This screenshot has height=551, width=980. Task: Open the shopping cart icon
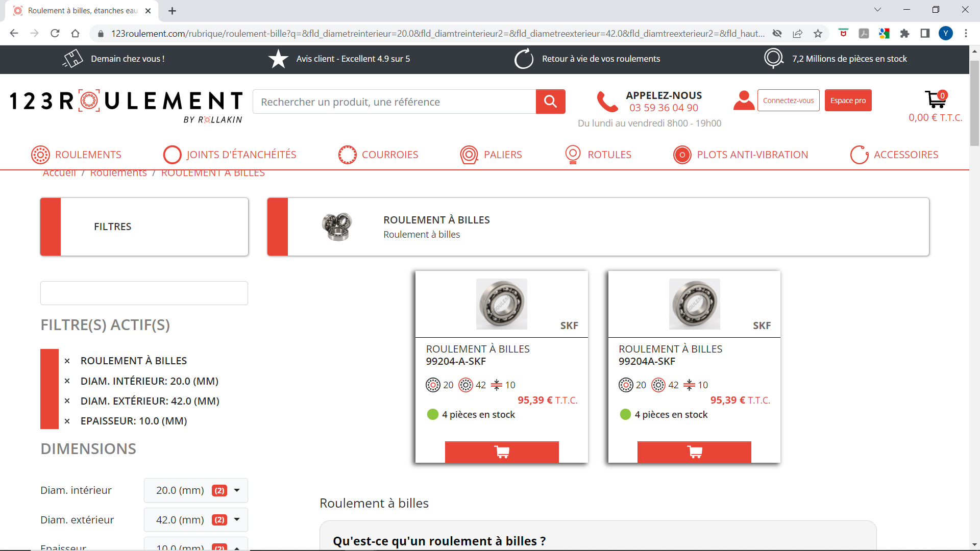pyautogui.click(x=935, y=99)
